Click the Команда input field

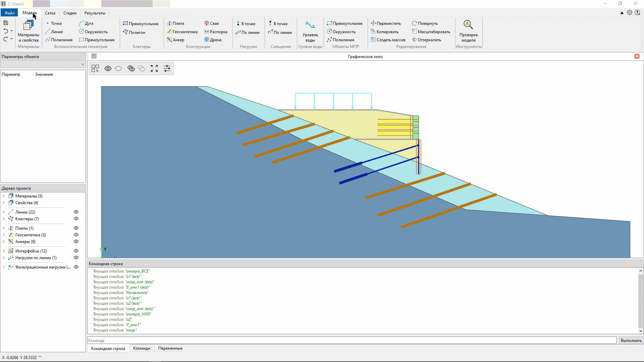352,341
